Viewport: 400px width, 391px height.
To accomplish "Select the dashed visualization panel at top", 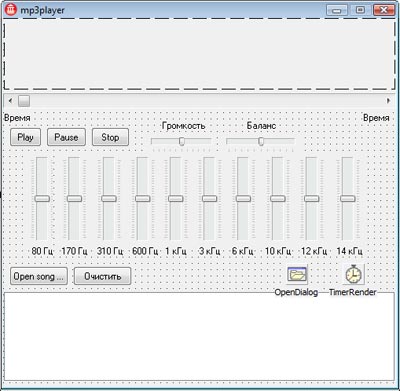I will coord(199,54).
